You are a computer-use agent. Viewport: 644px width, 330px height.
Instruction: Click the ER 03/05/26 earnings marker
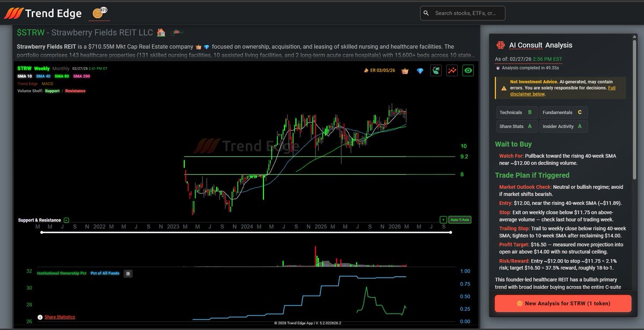point(379,71)
